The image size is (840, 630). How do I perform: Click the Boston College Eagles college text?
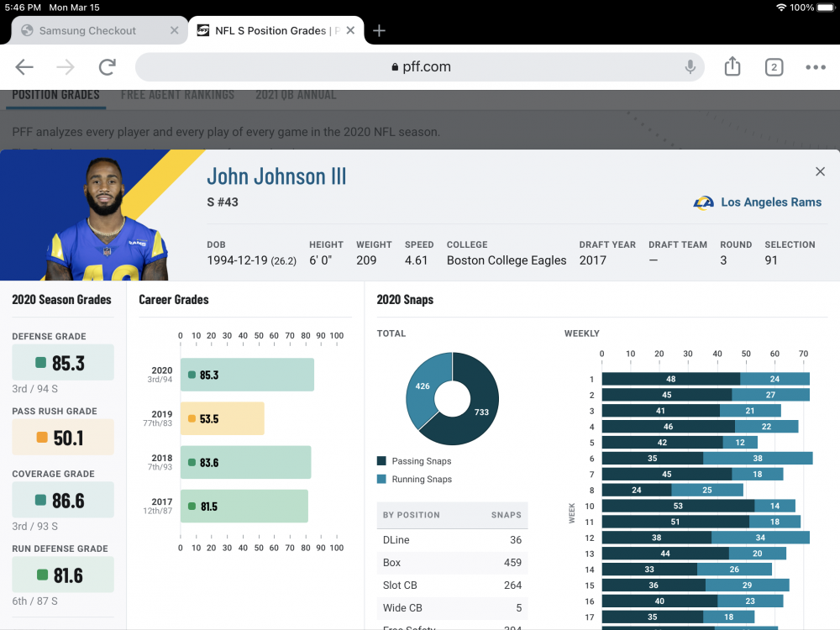tap(507, 260)
